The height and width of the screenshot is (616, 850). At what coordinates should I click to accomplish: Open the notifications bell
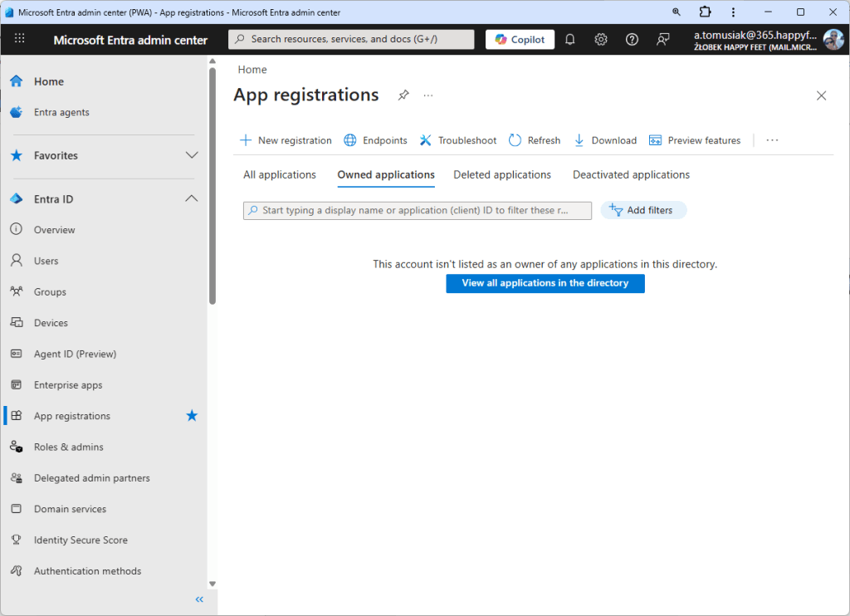coord(569,39)
